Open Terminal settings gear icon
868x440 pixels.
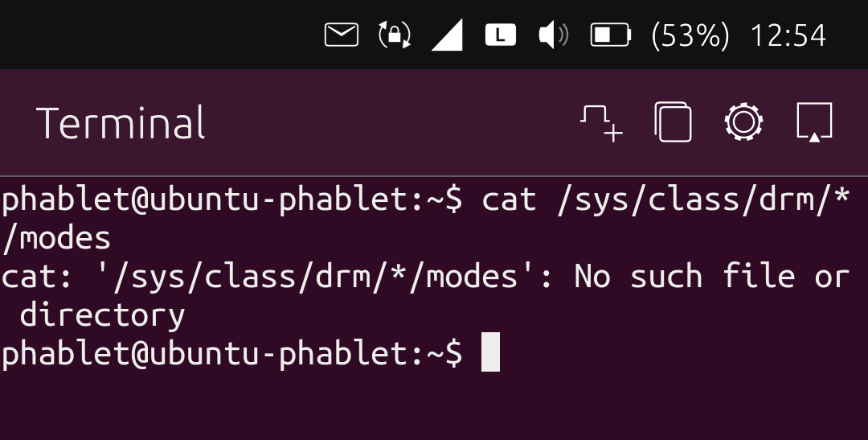coord(743,122)
